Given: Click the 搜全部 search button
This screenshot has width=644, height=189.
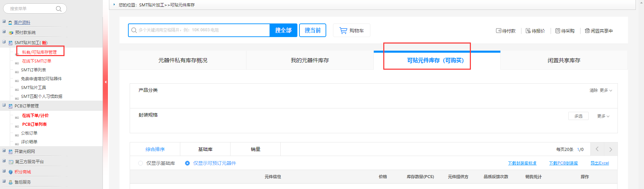Looking at the screenshot, I should tap(283, 30).
